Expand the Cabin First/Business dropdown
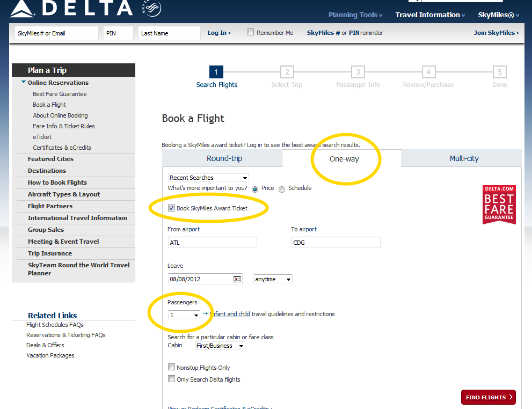Image resolution: width=532 pixels, height=409 pixels. [x=220, y=346]
